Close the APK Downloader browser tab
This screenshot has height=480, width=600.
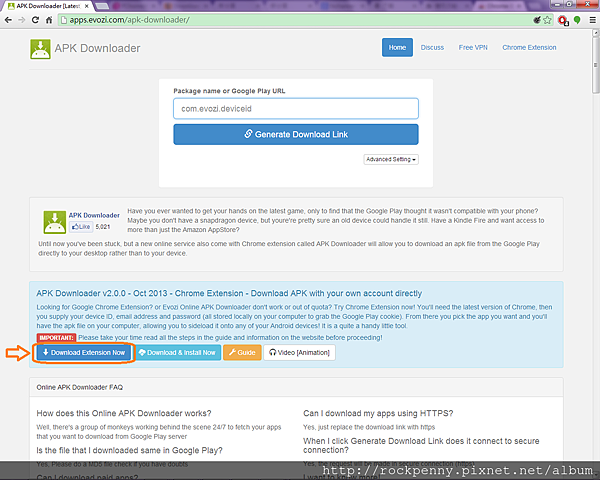[87, 6]
